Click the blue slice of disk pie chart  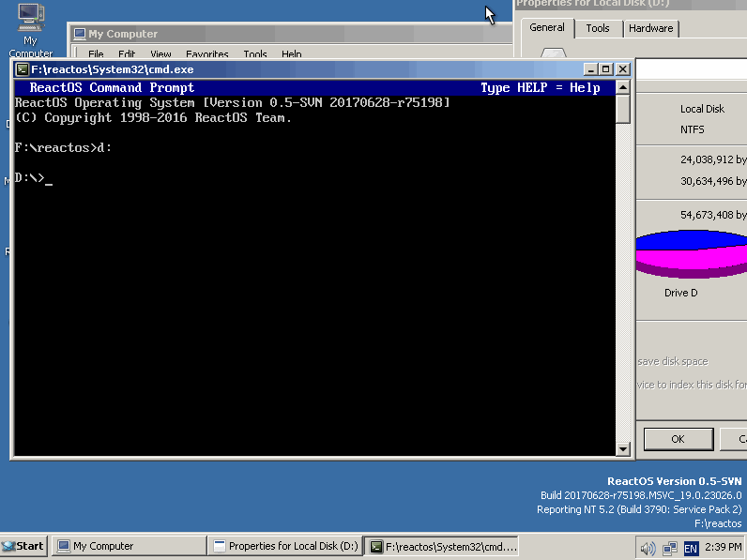[x=691, y=239]
